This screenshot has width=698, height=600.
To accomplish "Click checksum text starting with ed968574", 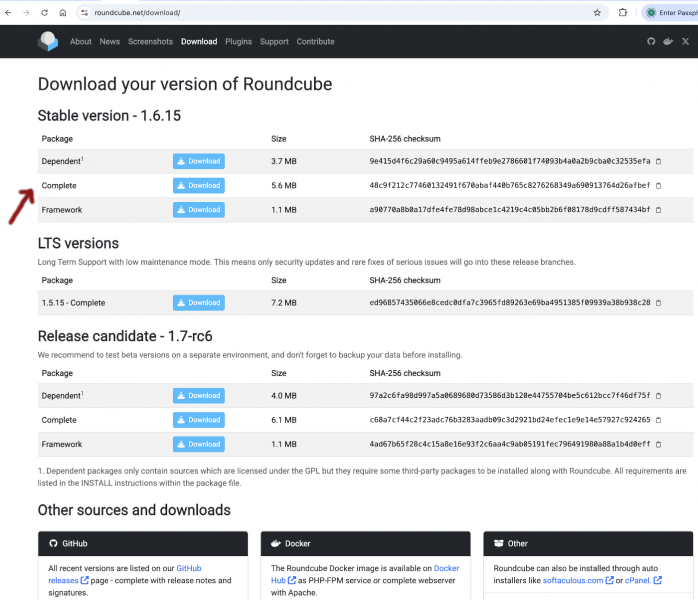I will tap(510, 303).
